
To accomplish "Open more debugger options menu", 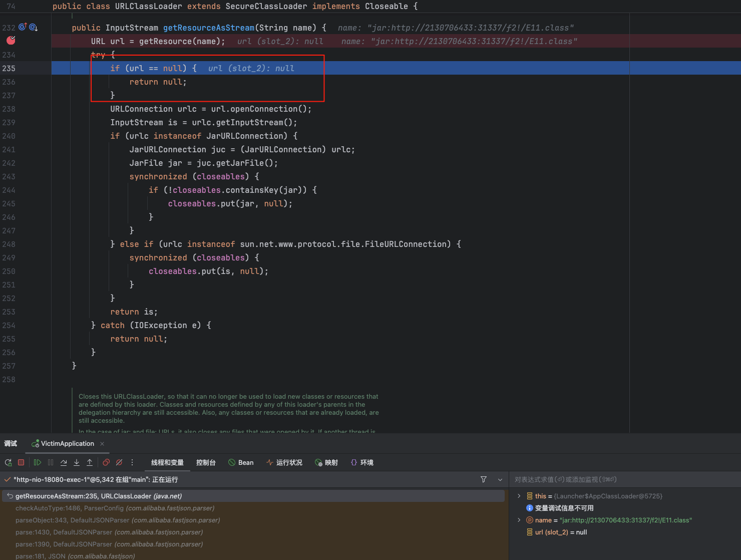I will coord(132,462).
